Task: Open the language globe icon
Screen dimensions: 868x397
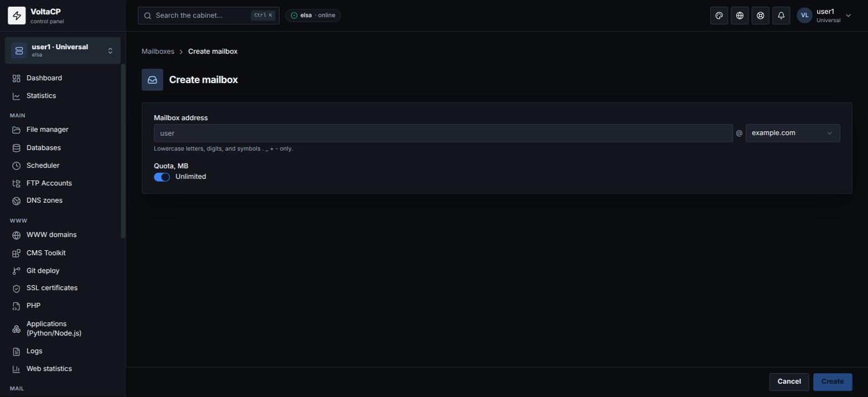Action: click(x=740, y=16)
